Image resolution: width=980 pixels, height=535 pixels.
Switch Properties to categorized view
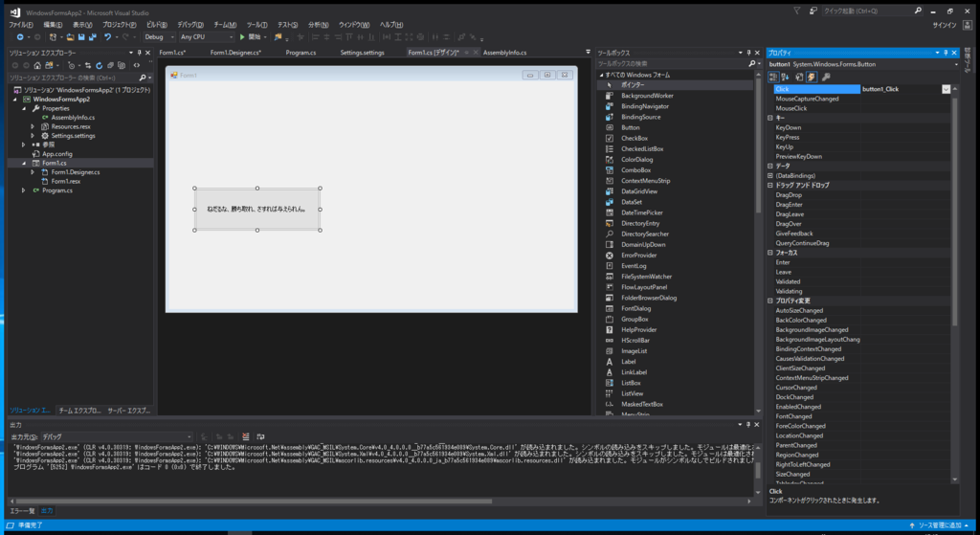click(773, 77)
